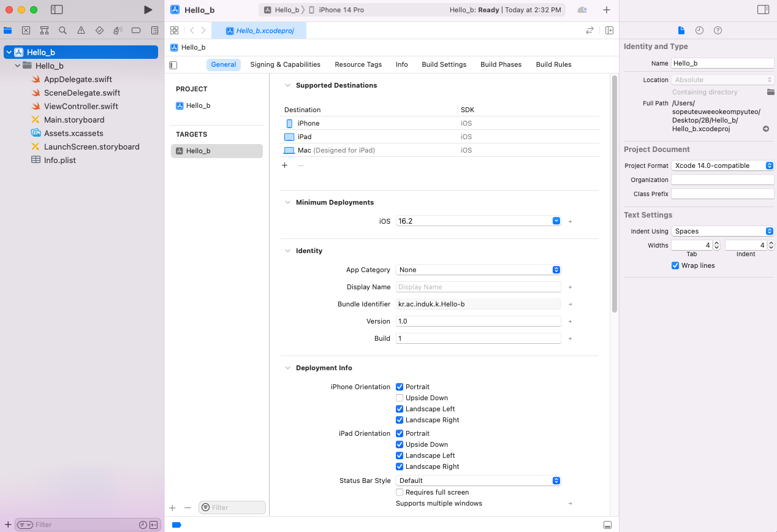777x532 pixels.
Task: Uncheck iPad Landscape Left orientation
Action: 400,455
